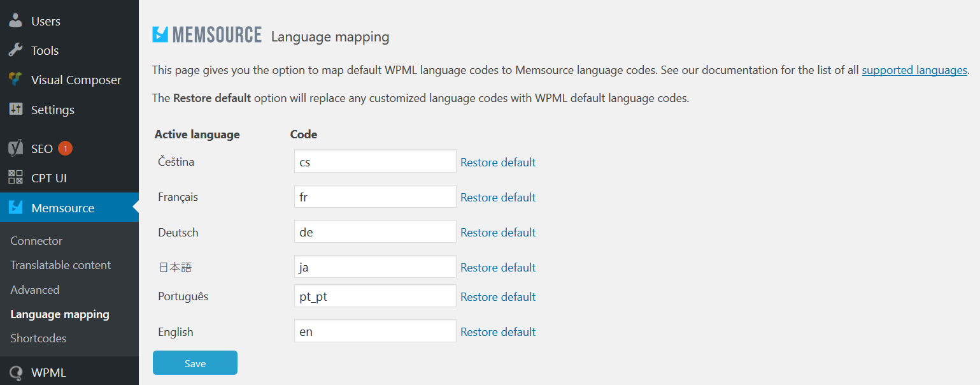Click the Memsource logo in page header
The height and width of the screenshot is (385, 980).
pyautogui.click(x=207, y=34)
